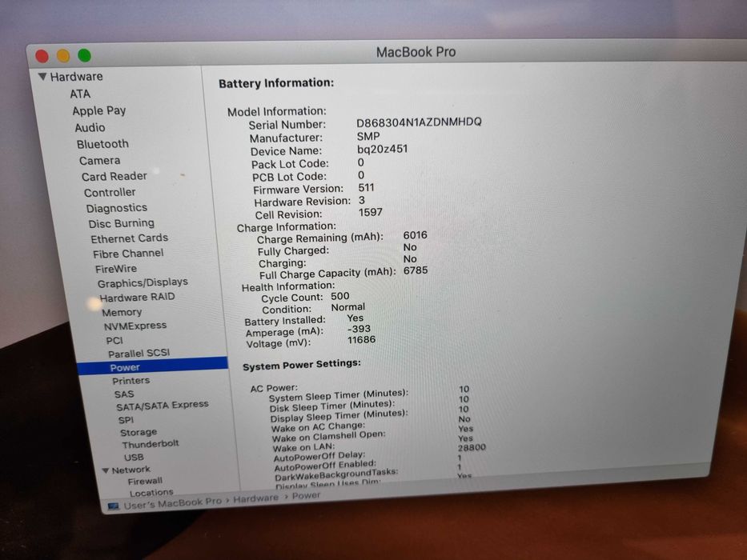The width and height of the screenshot is (747, 560).
Task: Click the battery serial number D868304N1AZDNMHDQ
Action: (x=419, y=122)
